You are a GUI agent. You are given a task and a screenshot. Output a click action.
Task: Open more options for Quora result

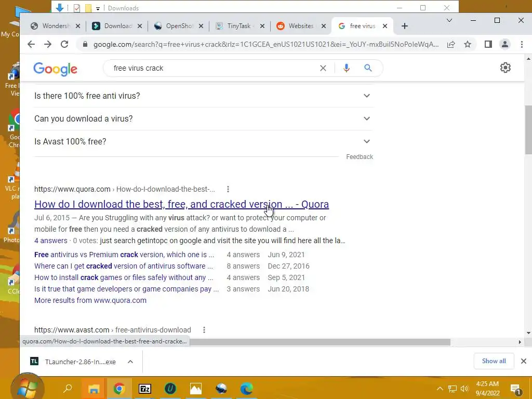(228, 189)
